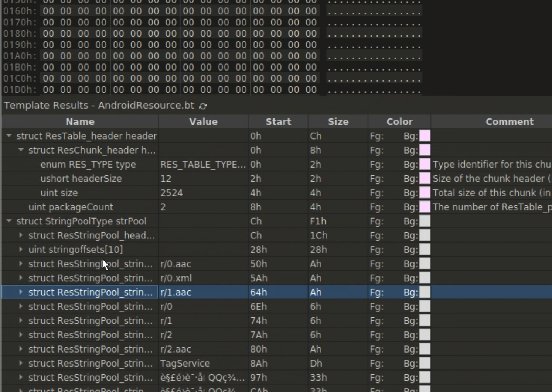
Task: Sort by Start column header
Action: pos(278,122)
